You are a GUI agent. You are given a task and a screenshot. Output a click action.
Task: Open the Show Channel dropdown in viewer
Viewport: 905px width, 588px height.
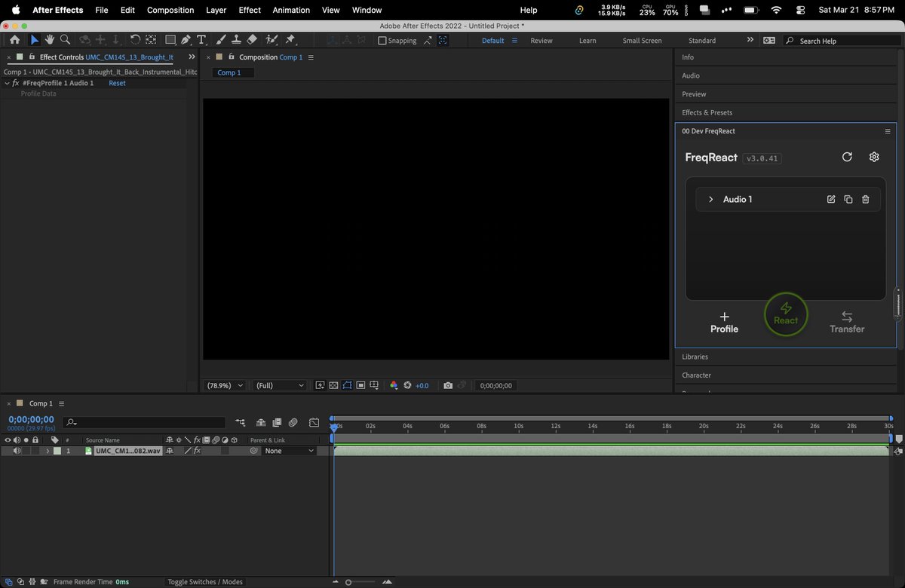[x=394, y=385]
